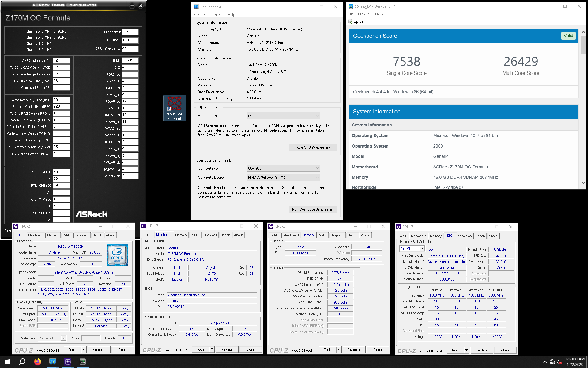Open the Architecture 64-bit dropdown
588x368 pixels.
click(x=284, y=116)
